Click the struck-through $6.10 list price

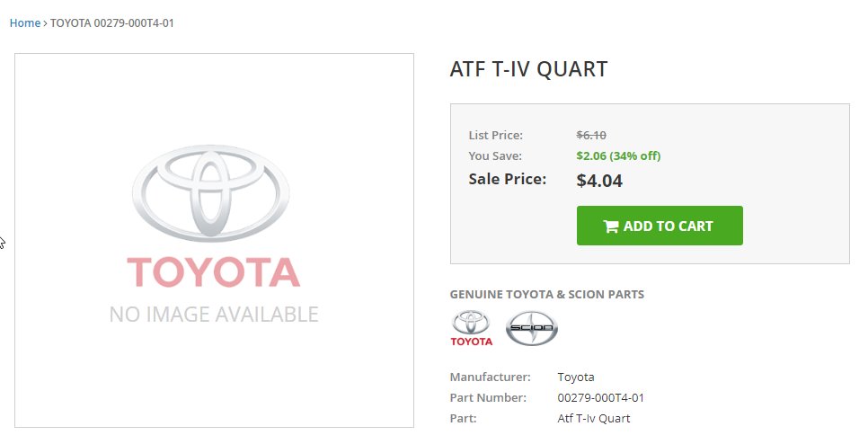tap(591, 135)
